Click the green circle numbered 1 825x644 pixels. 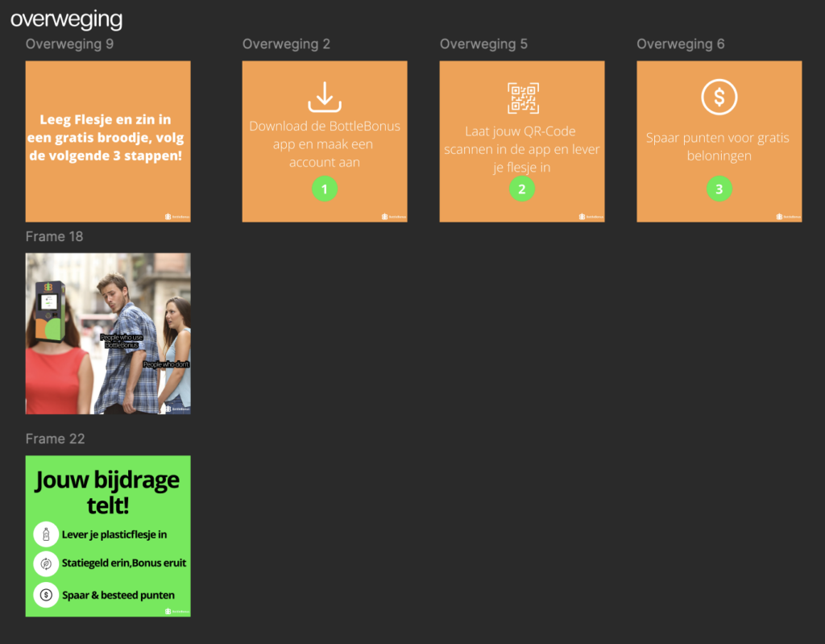coord(325,189)
